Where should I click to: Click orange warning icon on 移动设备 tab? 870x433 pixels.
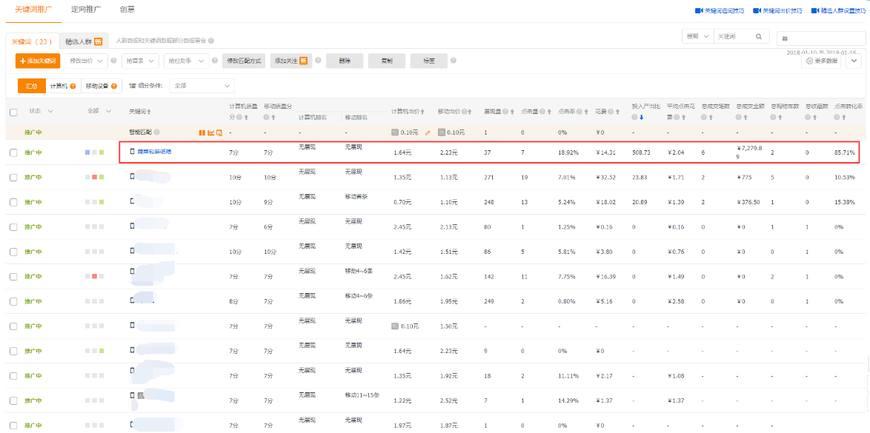114,86
